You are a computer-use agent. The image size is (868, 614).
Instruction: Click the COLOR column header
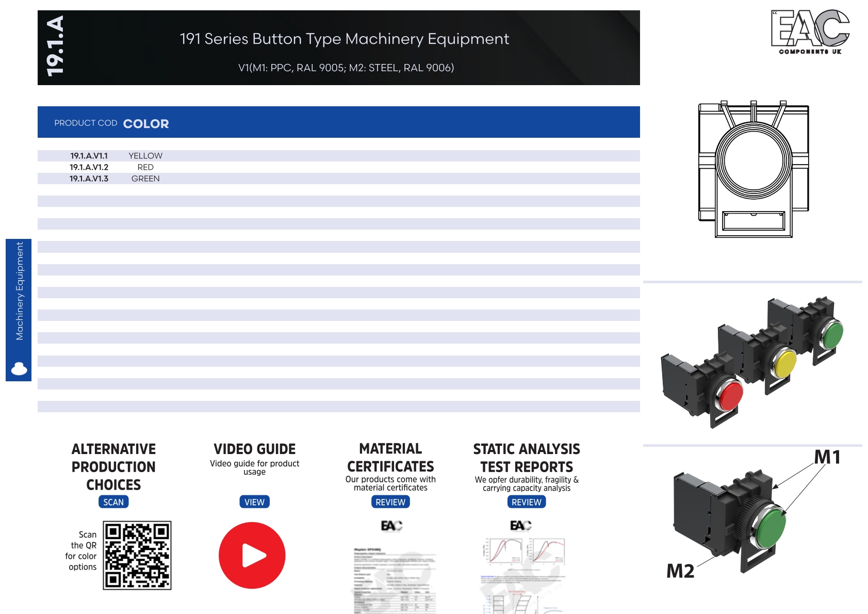click(x=146, y=124)
